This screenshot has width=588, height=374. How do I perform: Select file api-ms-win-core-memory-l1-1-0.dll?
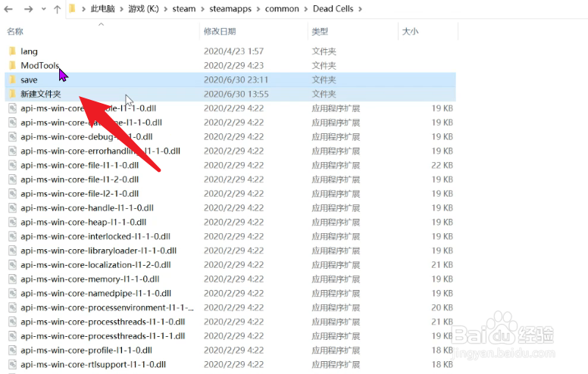(x=90, y=279)
